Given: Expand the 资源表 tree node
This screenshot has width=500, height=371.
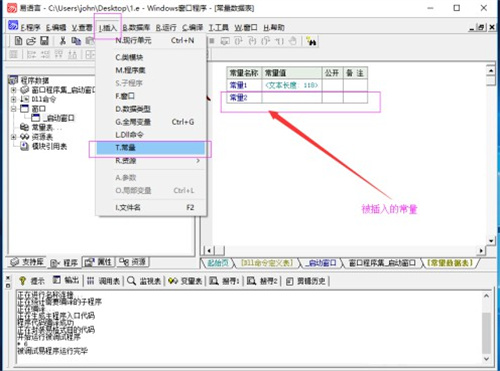Looking at the screenshot, I should [x=13, y=137].
